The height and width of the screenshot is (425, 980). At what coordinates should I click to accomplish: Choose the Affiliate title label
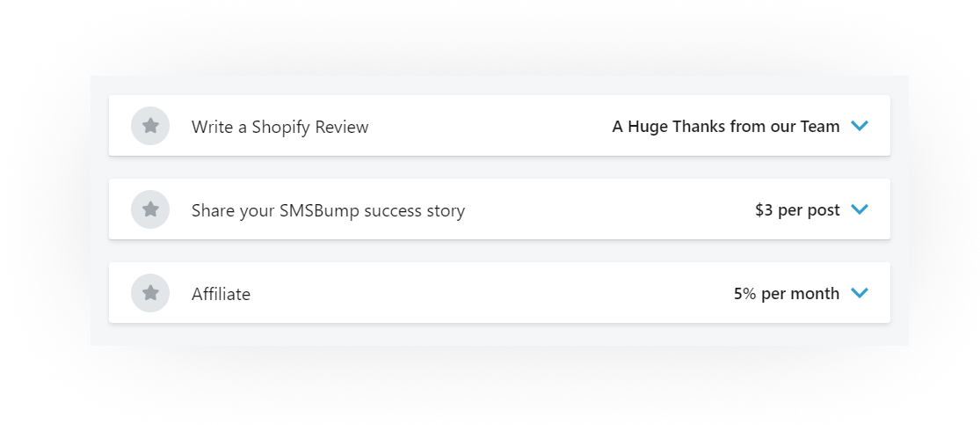coord(221,294)
